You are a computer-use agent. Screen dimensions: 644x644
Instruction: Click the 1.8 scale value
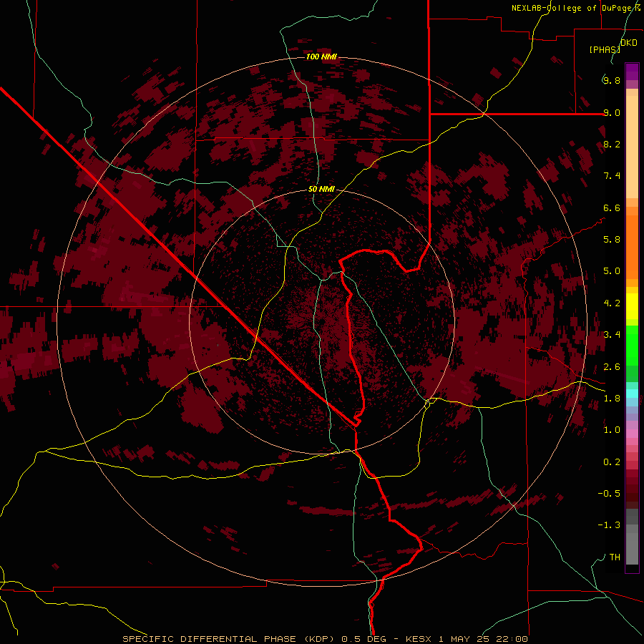611,398
